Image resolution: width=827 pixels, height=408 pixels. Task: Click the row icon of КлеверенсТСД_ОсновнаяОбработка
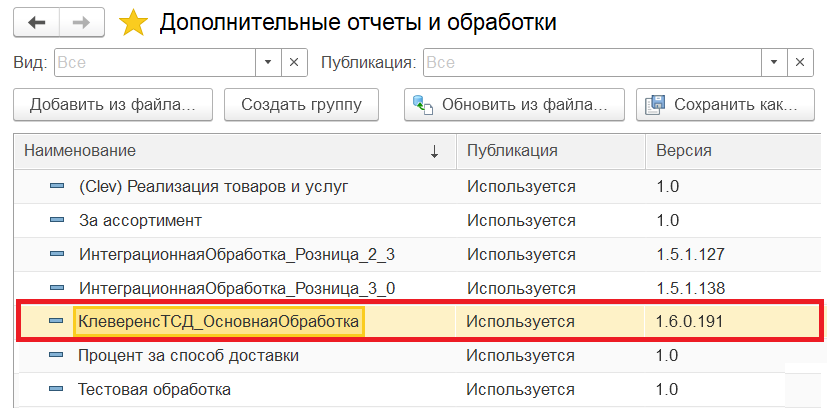click(57, 321)
